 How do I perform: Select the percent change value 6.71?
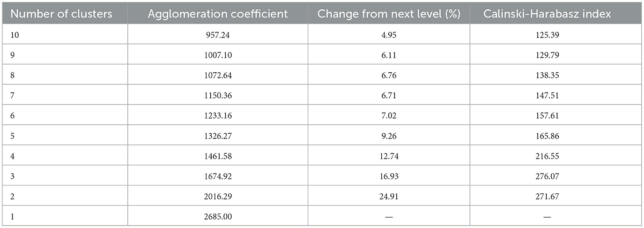[389, 96]
